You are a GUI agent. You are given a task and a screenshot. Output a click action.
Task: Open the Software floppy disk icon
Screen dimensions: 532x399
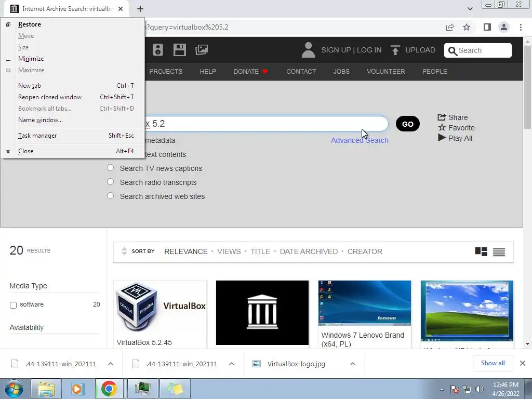(179, 50)
